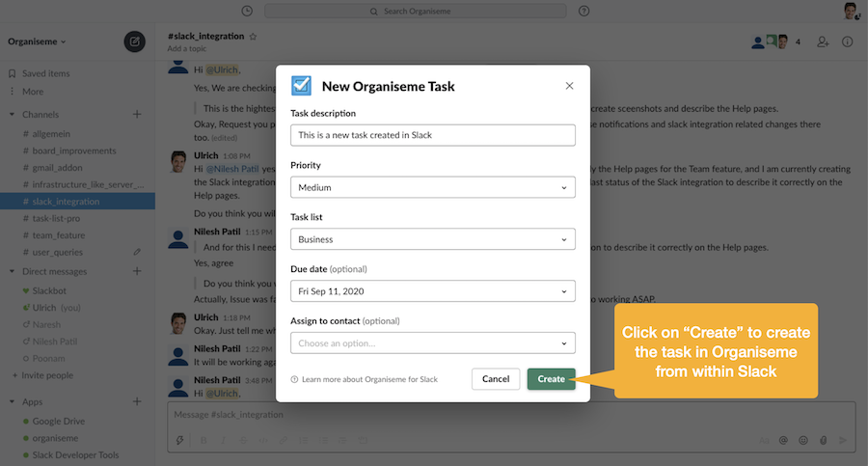Click the help question mark icon
This screenshot has height=466, width=868.
tap(584, 11)
